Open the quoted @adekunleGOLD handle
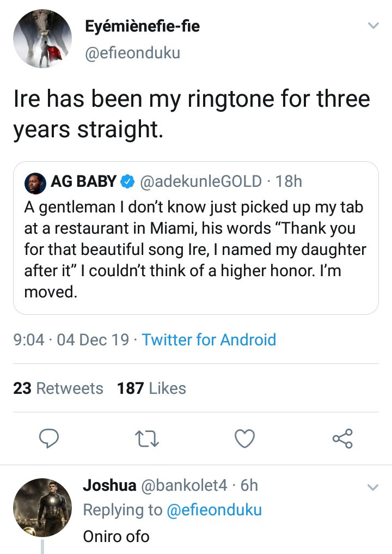This screenshot has height=554, width=392. 201,182
